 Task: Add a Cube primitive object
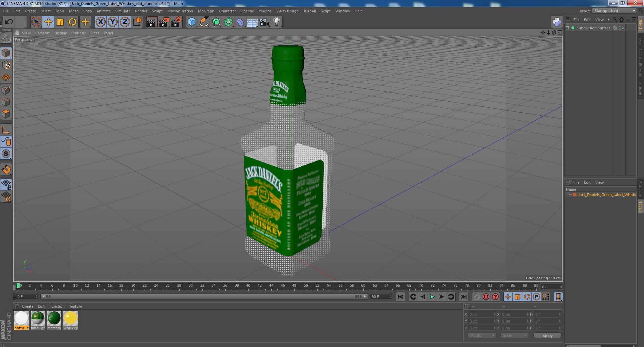click(192, 22)
